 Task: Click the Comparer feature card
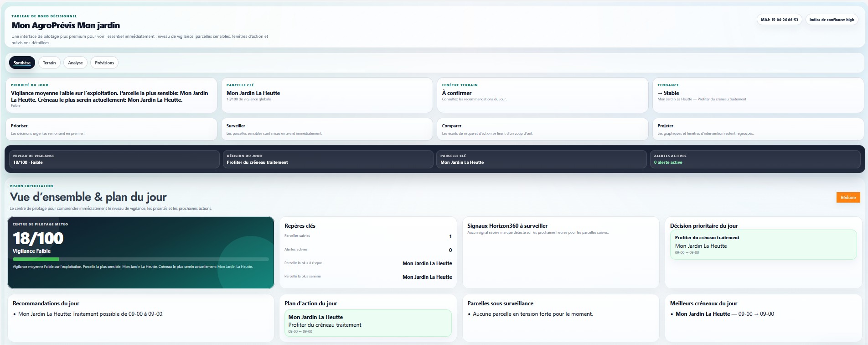(x=542, y=129)
